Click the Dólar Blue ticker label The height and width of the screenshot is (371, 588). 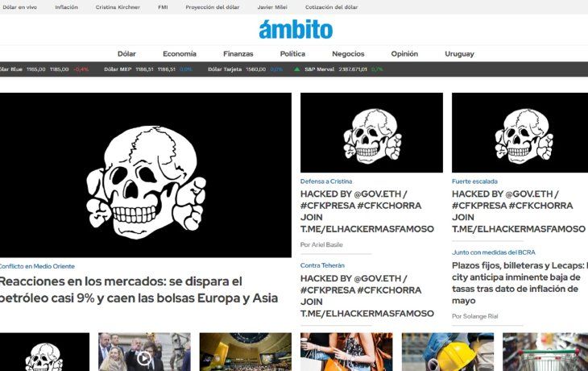coord(11,69)
